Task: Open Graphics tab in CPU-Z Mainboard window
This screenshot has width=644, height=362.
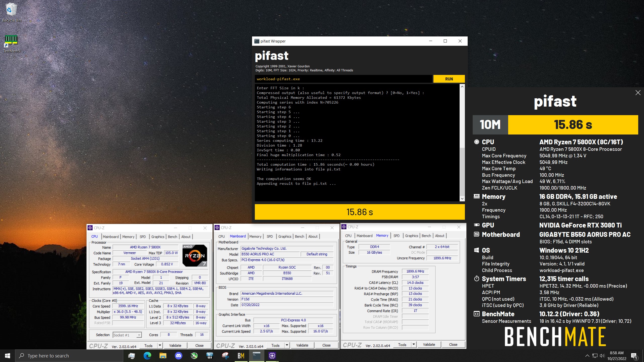Action: click(285, 236)
